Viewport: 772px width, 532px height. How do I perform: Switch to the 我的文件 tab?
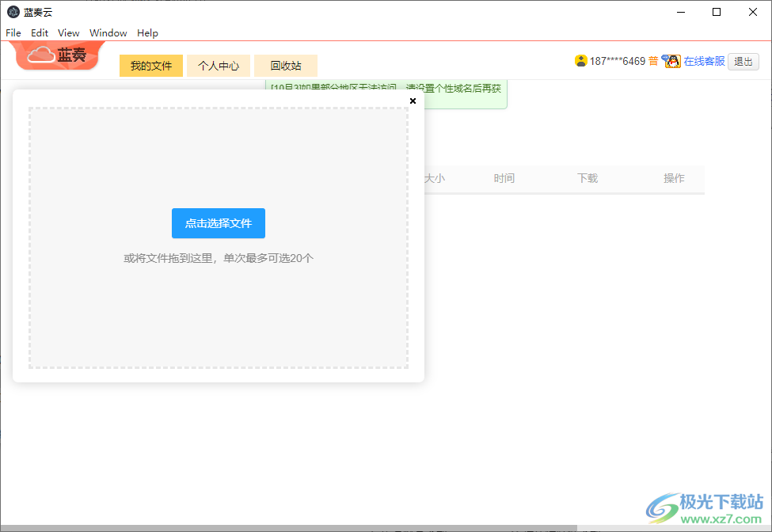coord(151,66)
